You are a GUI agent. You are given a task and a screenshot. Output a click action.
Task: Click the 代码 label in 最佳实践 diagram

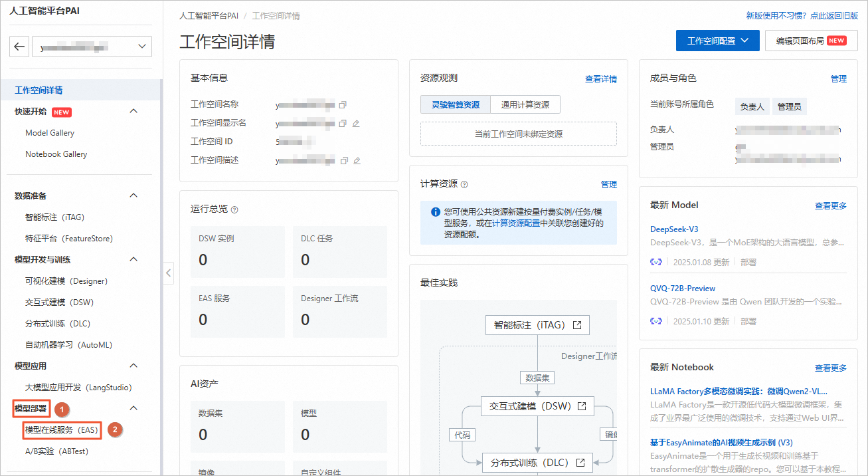click(462, 435)
